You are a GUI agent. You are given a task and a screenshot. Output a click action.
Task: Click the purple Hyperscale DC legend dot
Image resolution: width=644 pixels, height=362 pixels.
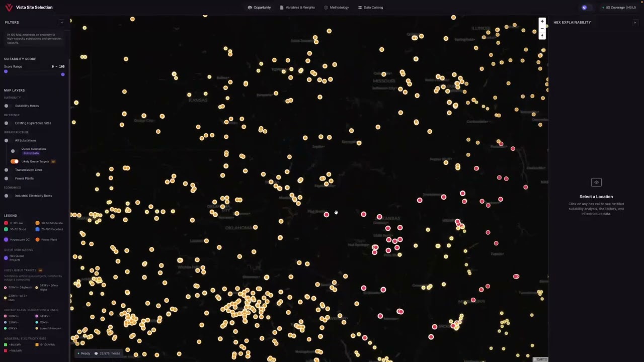6,240
